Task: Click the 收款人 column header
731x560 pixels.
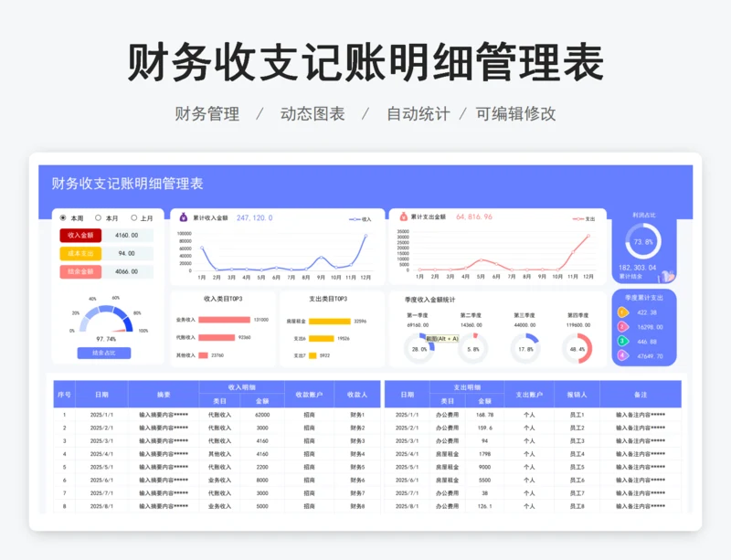Action: pyautogui.click(x=357, y=395)
